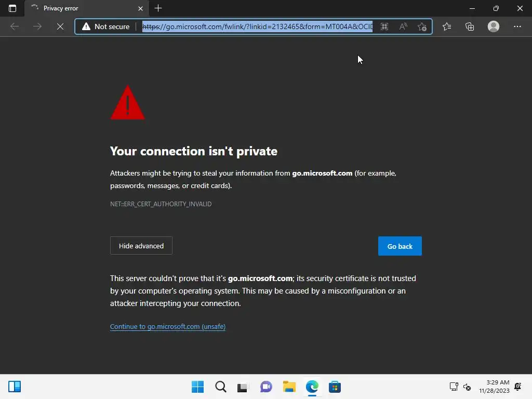This screenshot has height=399, width=532.
Task: Open Collections panel
Action: pos(470,26)
